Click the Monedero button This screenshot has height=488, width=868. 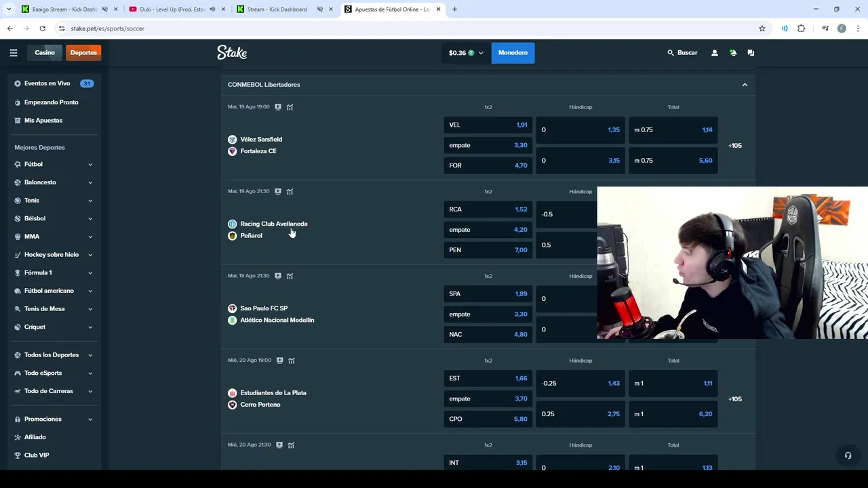point(513,53)
